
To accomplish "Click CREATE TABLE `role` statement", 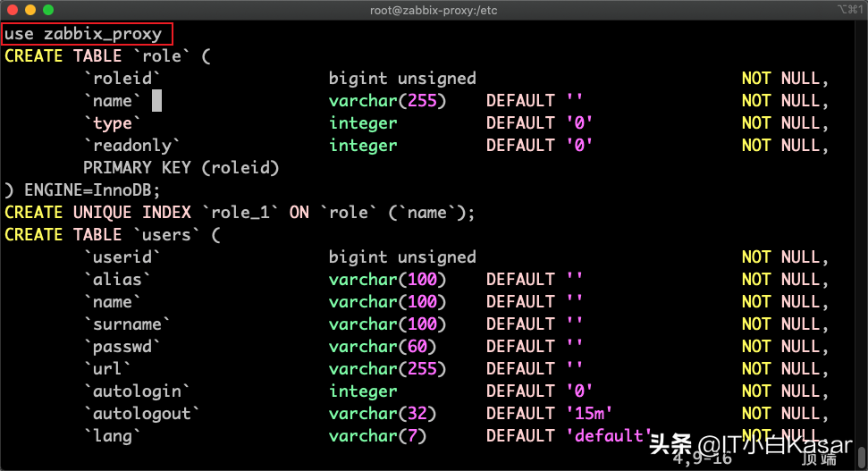I will click(107, 56).
